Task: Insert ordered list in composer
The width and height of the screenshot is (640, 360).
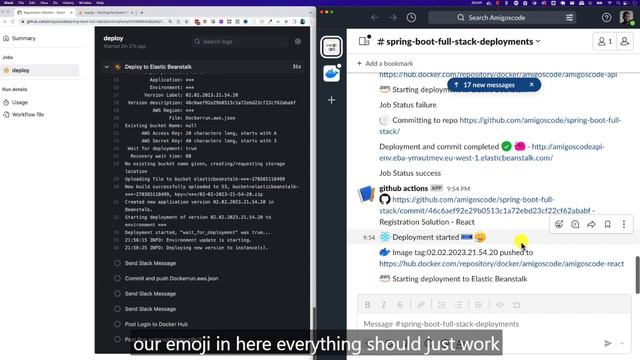Action: coord(442,305)
